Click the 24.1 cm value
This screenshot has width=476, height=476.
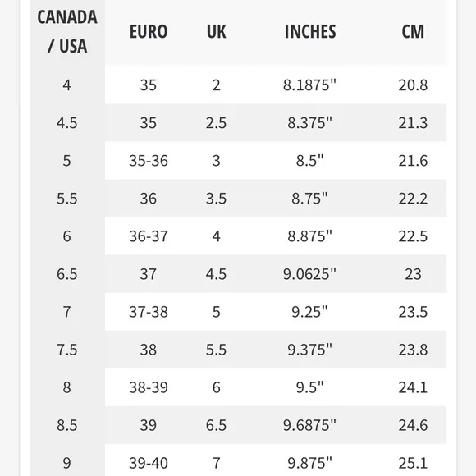coord(413,387)
